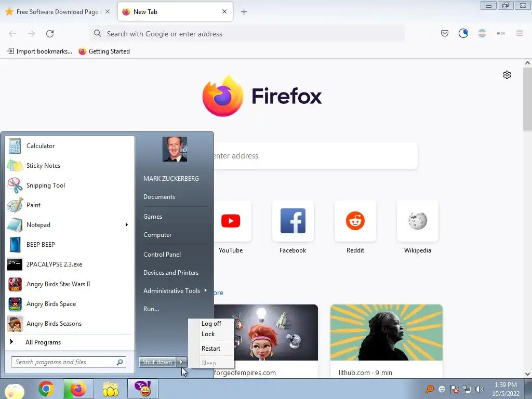
Task: Open Documents from Start menu
Action: pos(159,197)
